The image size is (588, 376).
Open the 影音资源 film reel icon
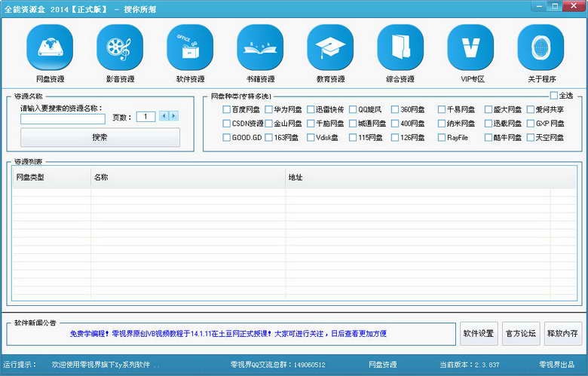[120, 47]
